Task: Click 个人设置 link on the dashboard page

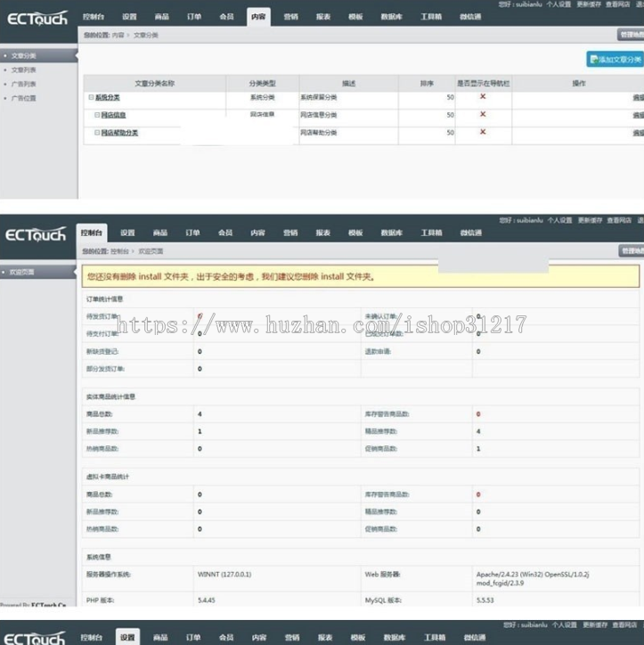Action: coord(559,220)
